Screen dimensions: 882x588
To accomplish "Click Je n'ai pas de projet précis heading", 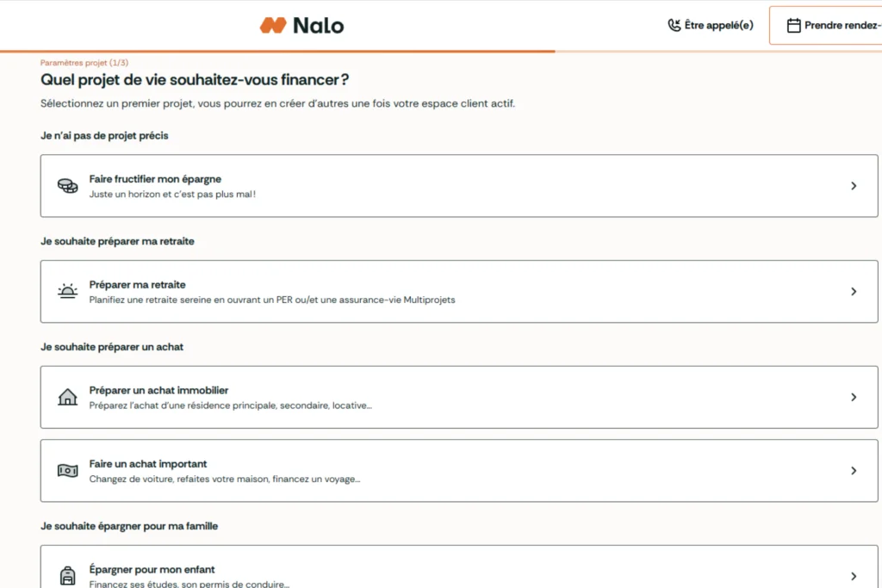I will point(104,135).
